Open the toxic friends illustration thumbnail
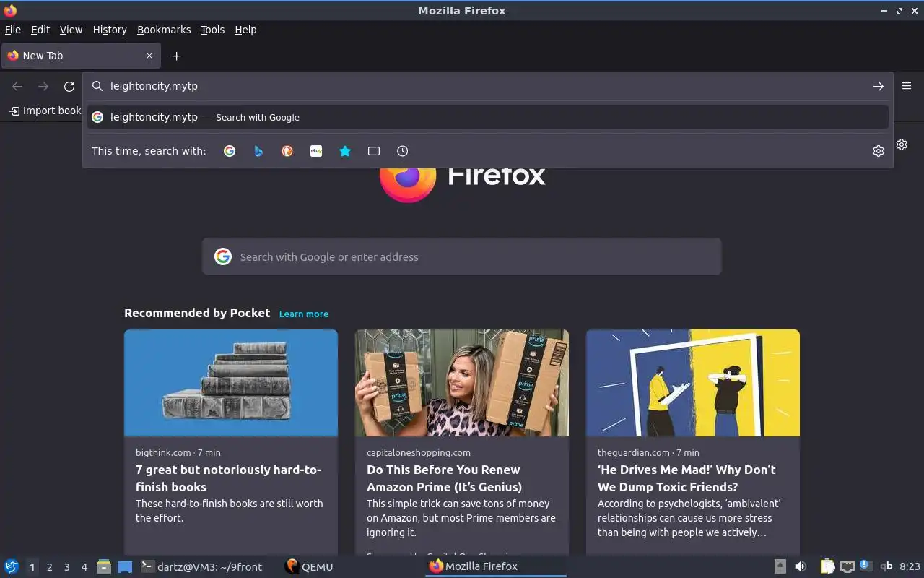The height and width of the screenshot is (578, 924). click(693, 383)
